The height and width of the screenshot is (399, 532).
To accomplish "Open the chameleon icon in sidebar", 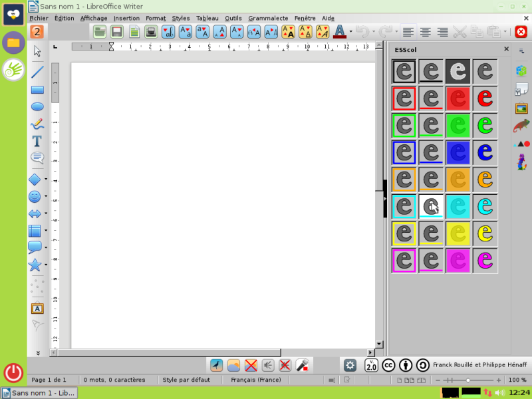I will [521, 126].
